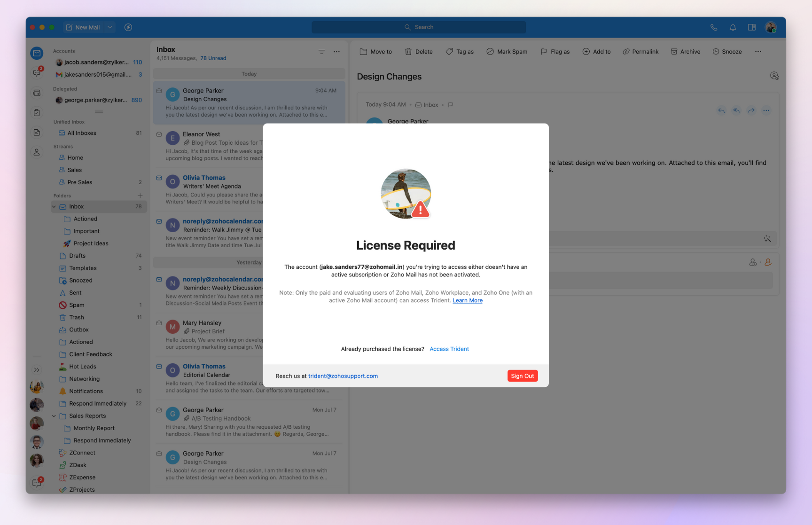Collapse the Sales Reports folder chevron
Screen dimensions: 812x525
tap(54, 416)
